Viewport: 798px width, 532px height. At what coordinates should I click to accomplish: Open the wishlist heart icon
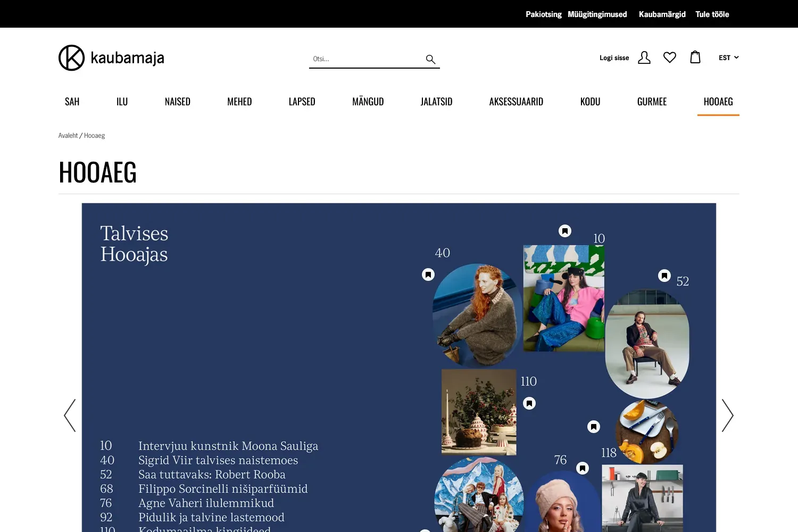coord(669,57)
